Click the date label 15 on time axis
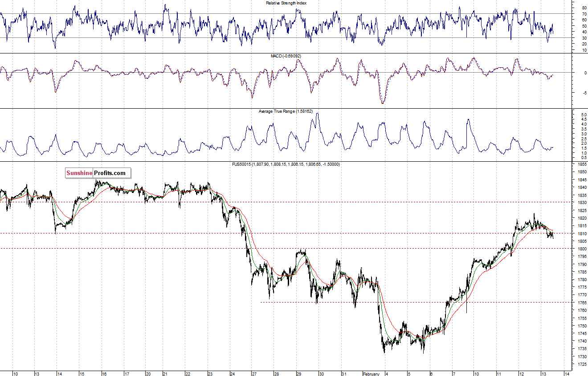This screenshot has height=376, width=588. coord(82,373)
